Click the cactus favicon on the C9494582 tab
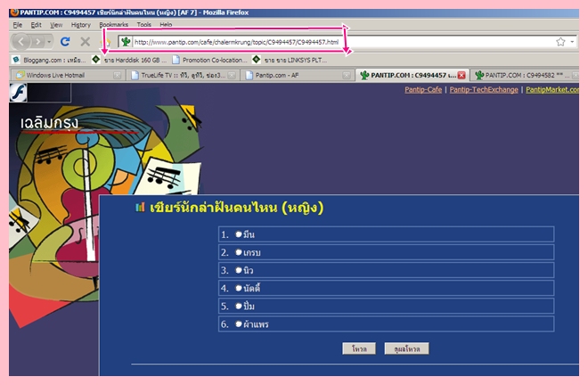This screenshot has width=588, height=385. [479, 75]
